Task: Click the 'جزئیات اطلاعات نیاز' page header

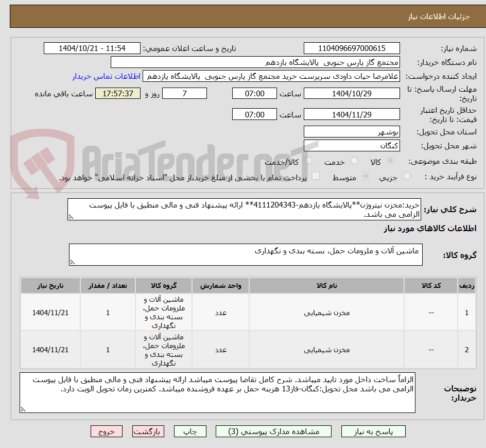Action: 439,16
